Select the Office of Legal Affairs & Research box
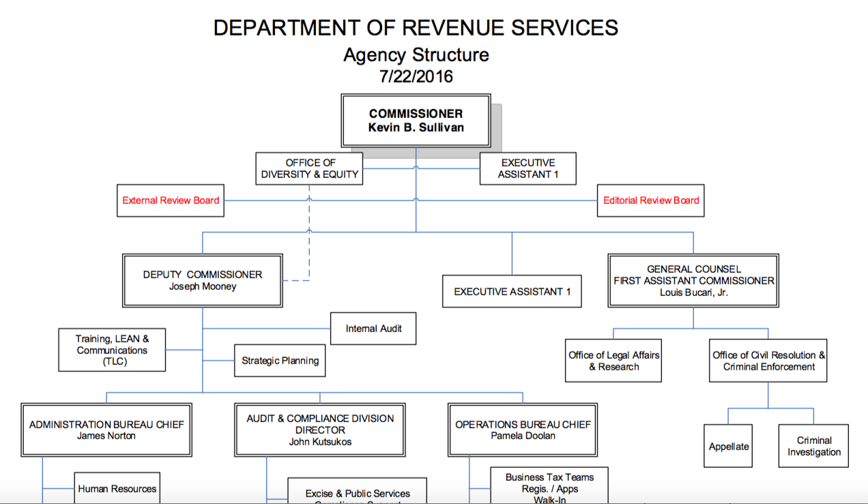868x504 pixels. pos(613,361)
